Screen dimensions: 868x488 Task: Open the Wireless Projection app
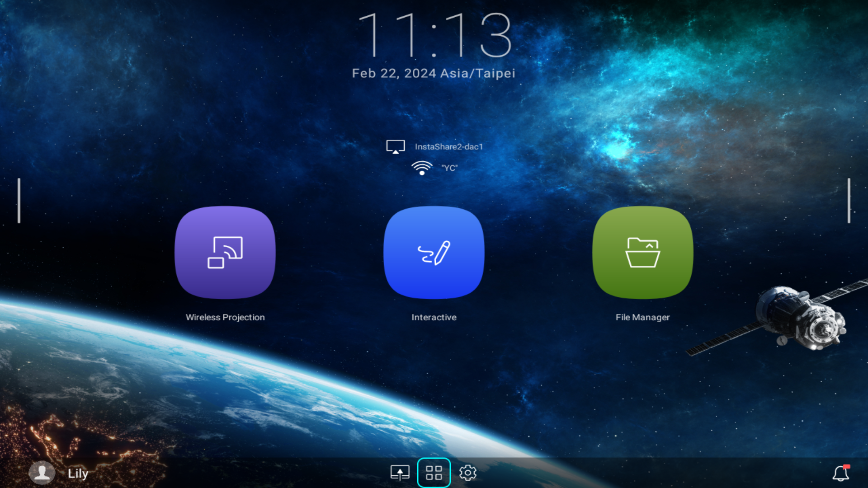[225, 251]
